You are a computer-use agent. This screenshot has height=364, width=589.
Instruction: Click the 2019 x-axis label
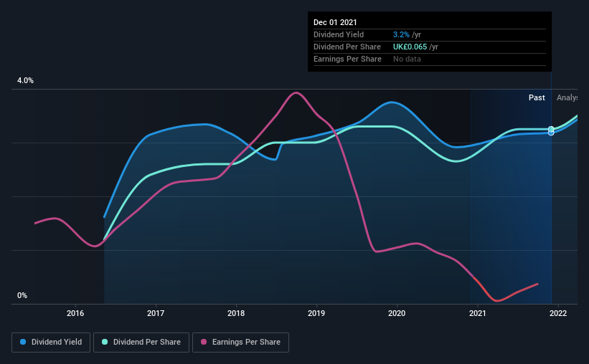[316, 313]
